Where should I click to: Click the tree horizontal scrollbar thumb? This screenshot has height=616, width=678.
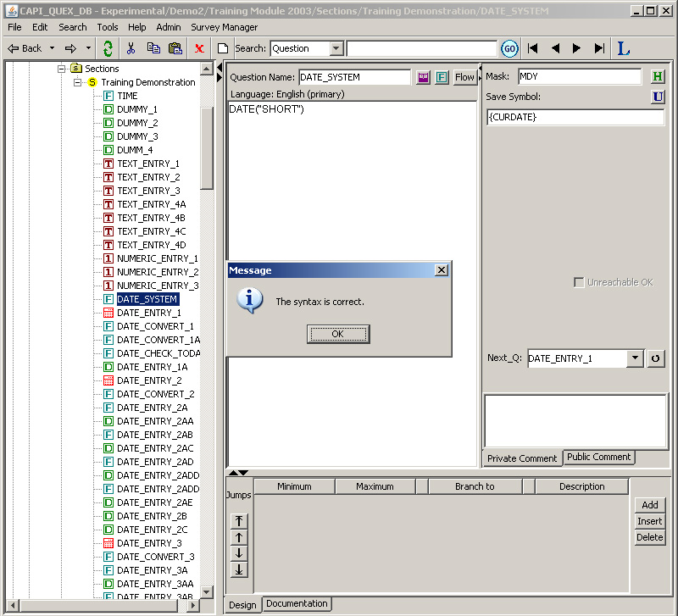click(x=98, y=605)
